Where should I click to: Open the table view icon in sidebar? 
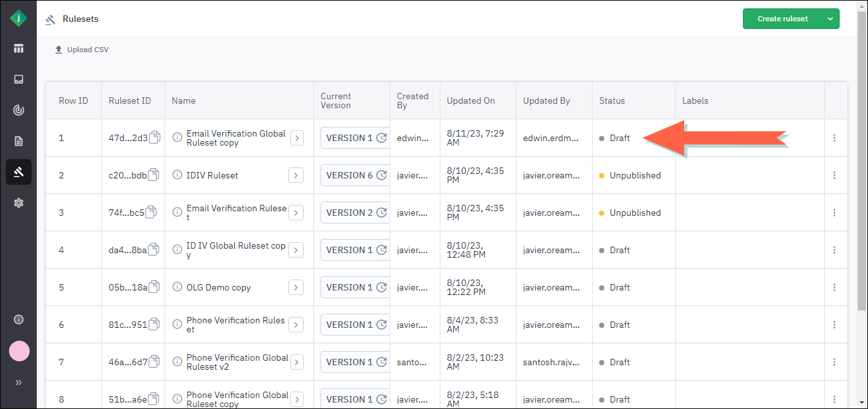pyautogui.click(x=18, y=48)
